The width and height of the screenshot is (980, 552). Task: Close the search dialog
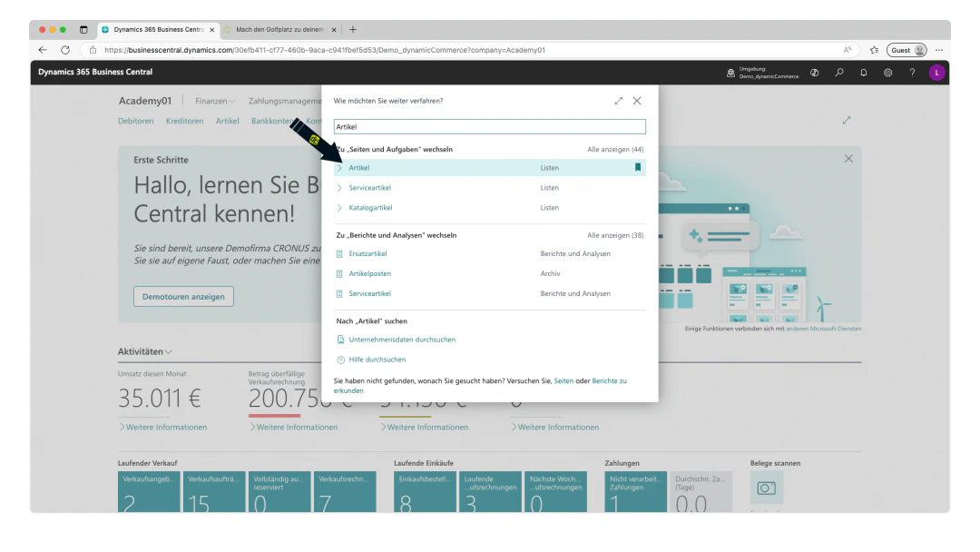[637, 101]
